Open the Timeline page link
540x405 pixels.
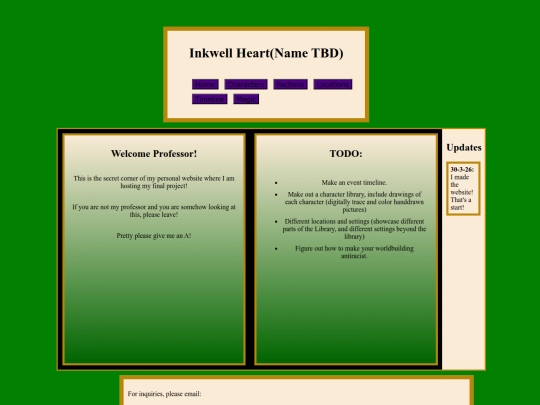click(209, 99)
